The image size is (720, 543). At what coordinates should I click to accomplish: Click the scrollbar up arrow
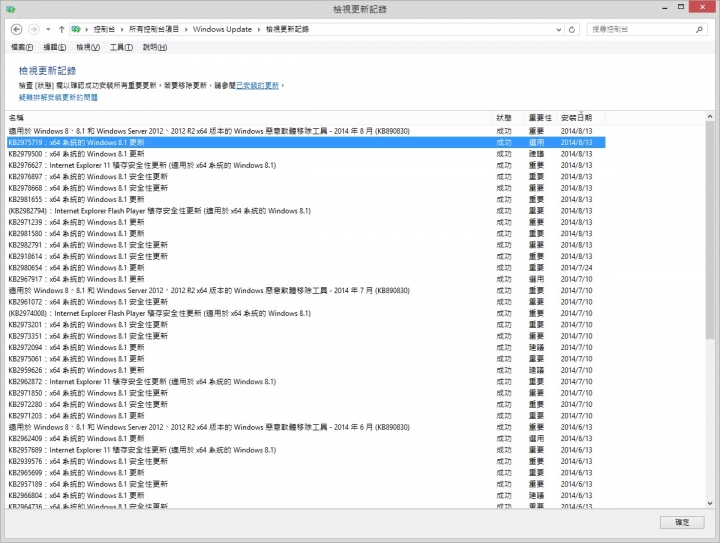(710, 117)
